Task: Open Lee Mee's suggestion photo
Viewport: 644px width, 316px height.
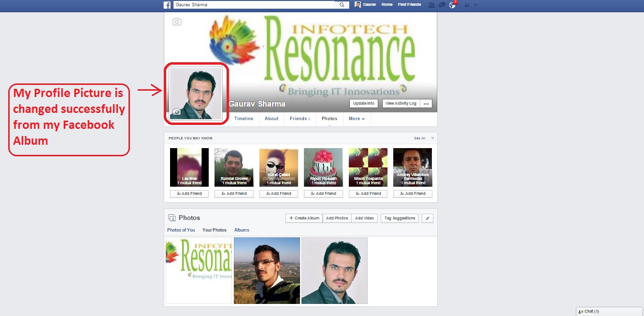Action: click(x=189, y=167)
